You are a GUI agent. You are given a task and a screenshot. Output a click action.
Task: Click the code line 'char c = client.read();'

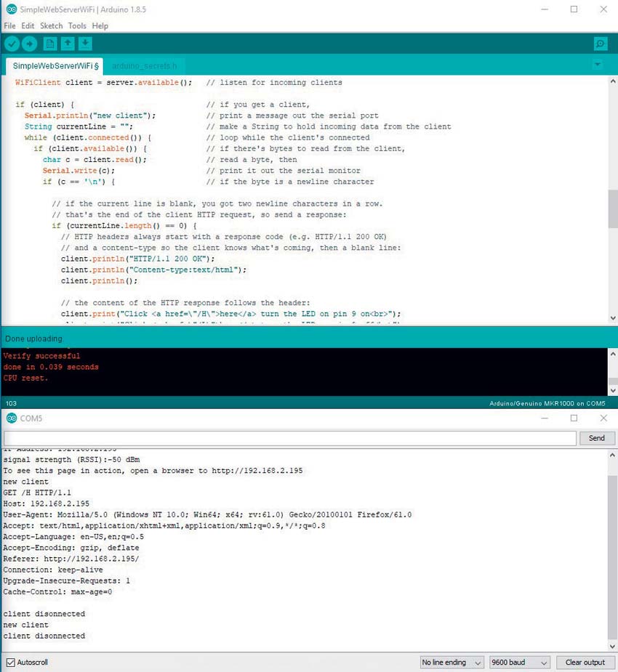[x=95, y=159]
